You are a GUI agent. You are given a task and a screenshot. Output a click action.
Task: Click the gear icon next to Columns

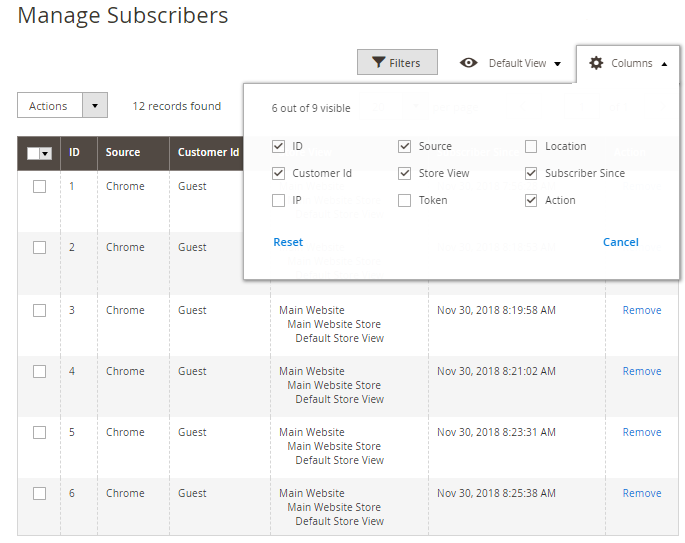(596, 63)
